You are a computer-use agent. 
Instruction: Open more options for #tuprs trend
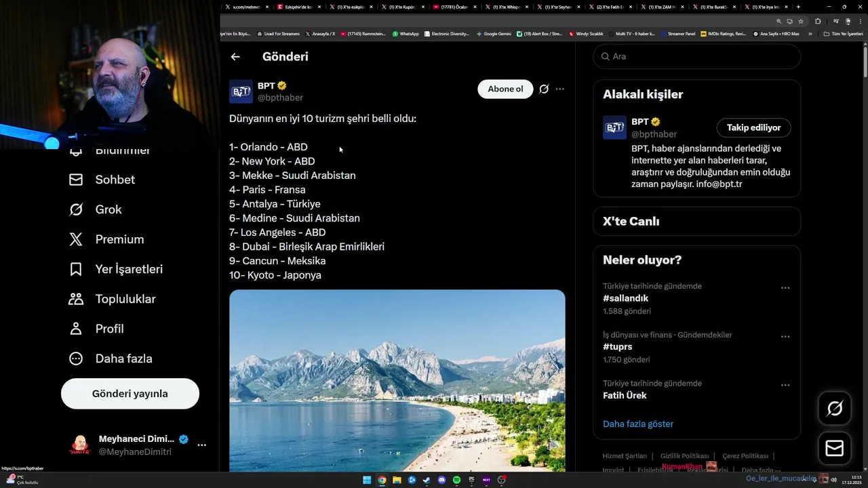point(785,337)
